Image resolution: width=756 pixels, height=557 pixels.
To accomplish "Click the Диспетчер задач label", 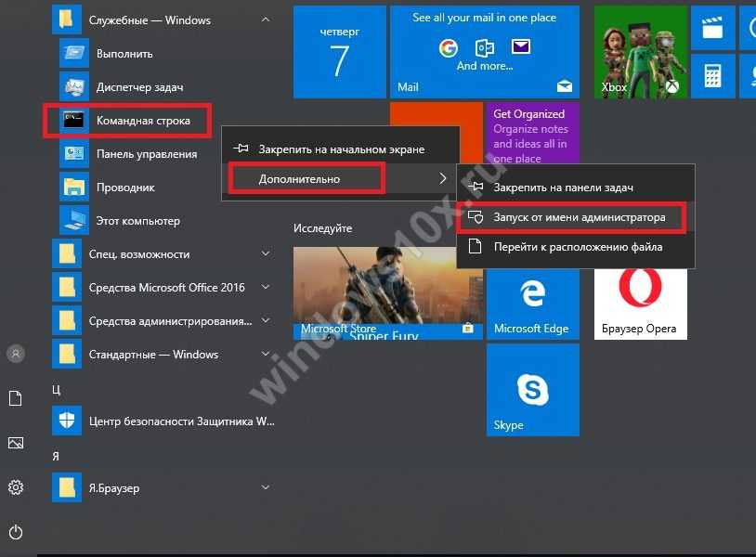I will [140, 87].
